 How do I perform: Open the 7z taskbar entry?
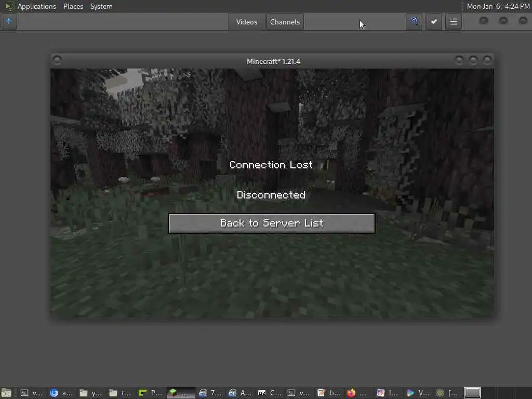coord(270,393)
